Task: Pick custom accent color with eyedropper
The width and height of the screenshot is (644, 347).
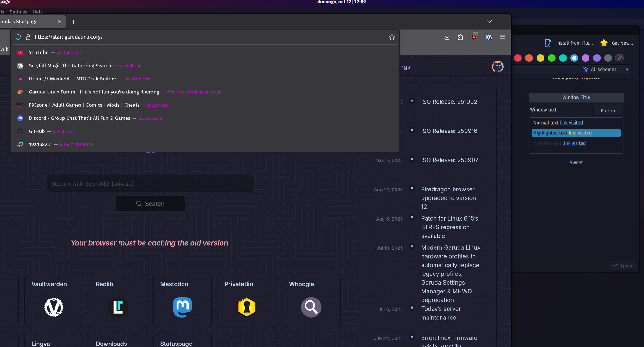Action: point(619,58)
